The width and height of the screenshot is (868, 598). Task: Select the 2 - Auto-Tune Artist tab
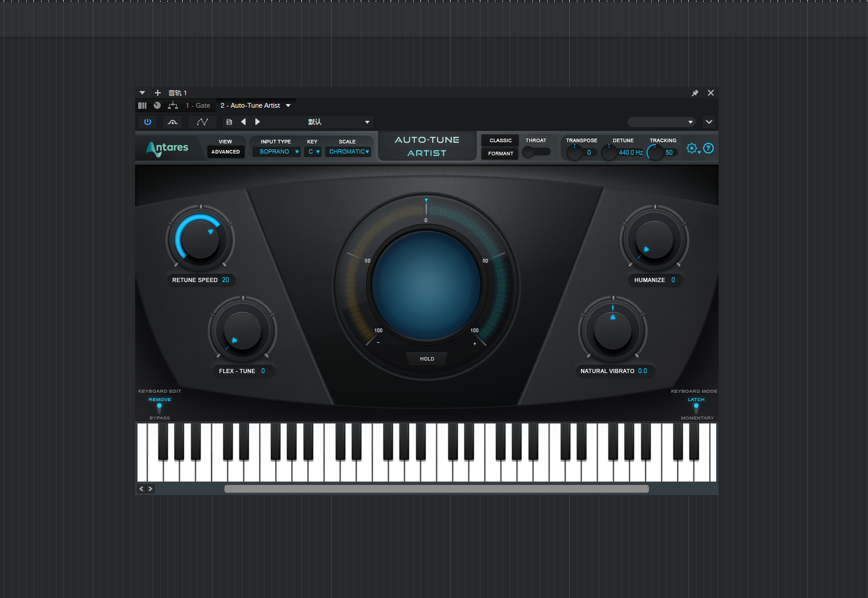[250, 105]
